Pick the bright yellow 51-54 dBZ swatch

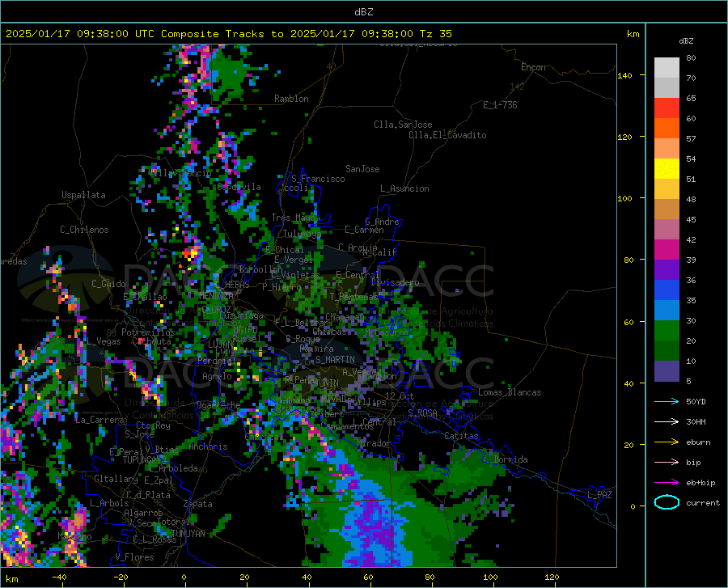pos(667,169)
